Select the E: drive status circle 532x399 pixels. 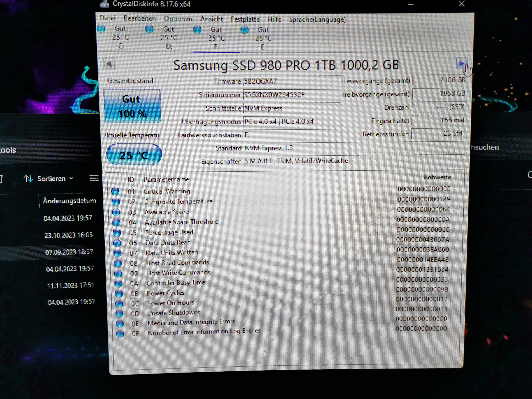coord(244,30)
